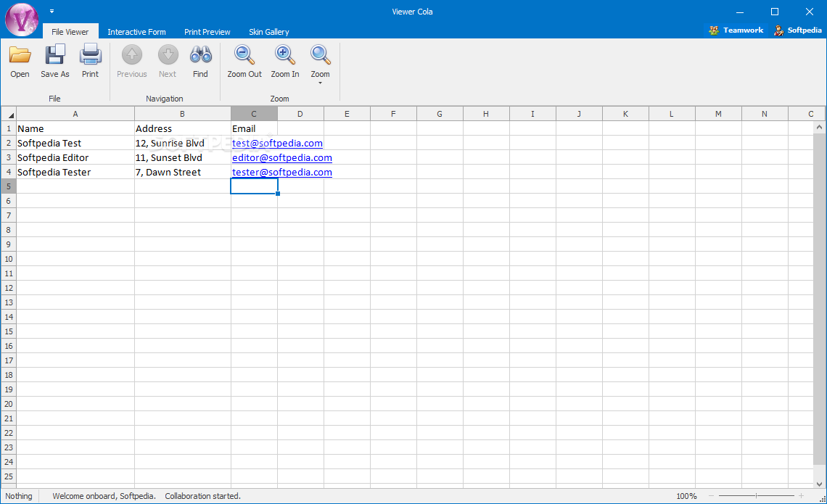Open the Teamwork panel button
Viewport: 827px width, 504px height.
(x=736, y=30)
